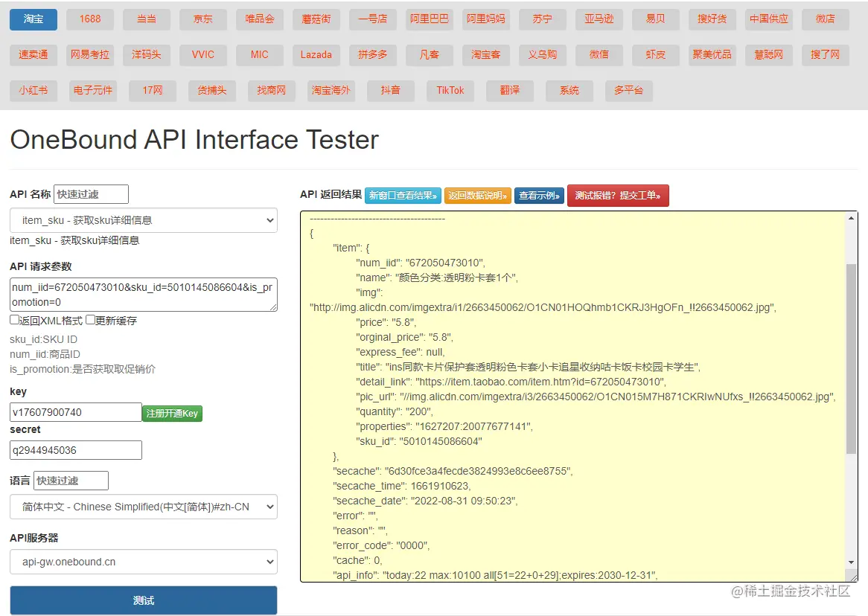
Task: Open the 义乌购 platform tab
Action: (543, 55)
